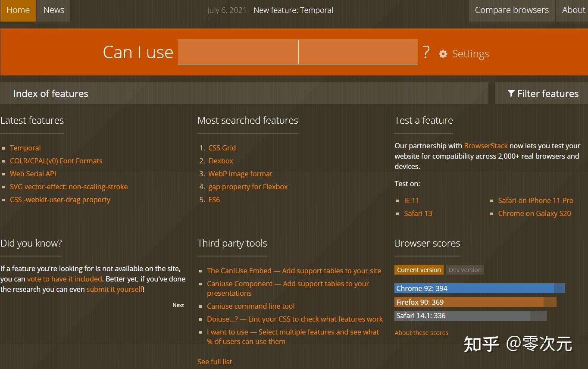The height and width of the screenshot is (369, 588).
Task: Open the 'I want to use' tool link
Action: pyautogui.click(x=293, y=337)
